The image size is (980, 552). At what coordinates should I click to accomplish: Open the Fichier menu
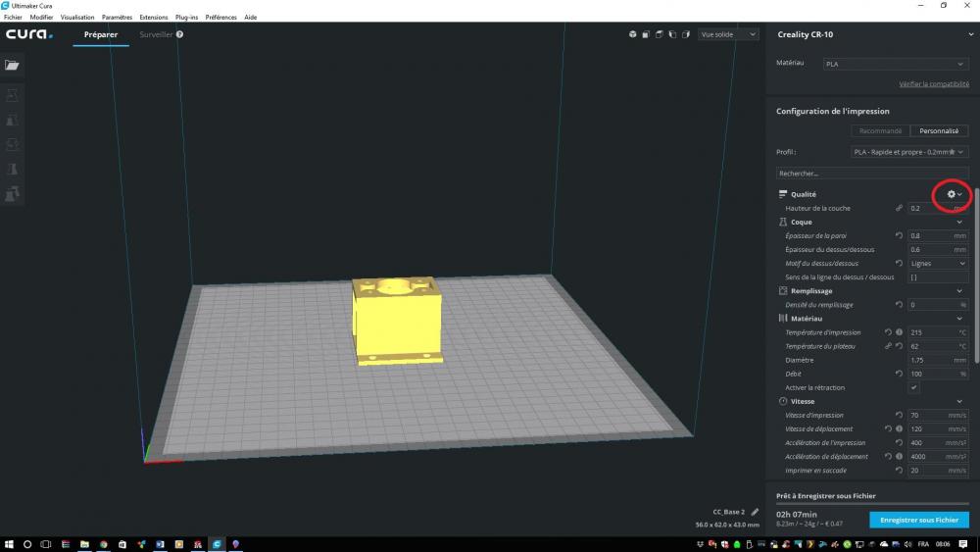13,17
